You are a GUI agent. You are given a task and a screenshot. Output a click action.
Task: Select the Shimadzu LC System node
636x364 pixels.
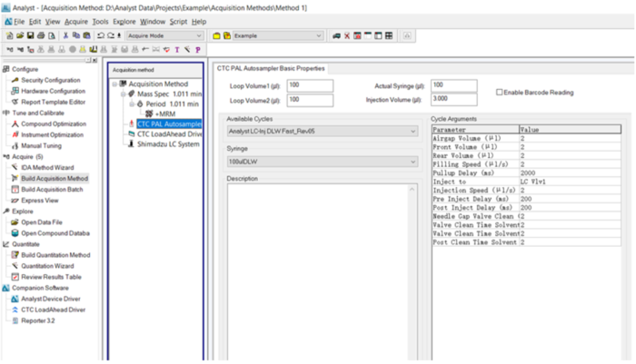[167, 143]
